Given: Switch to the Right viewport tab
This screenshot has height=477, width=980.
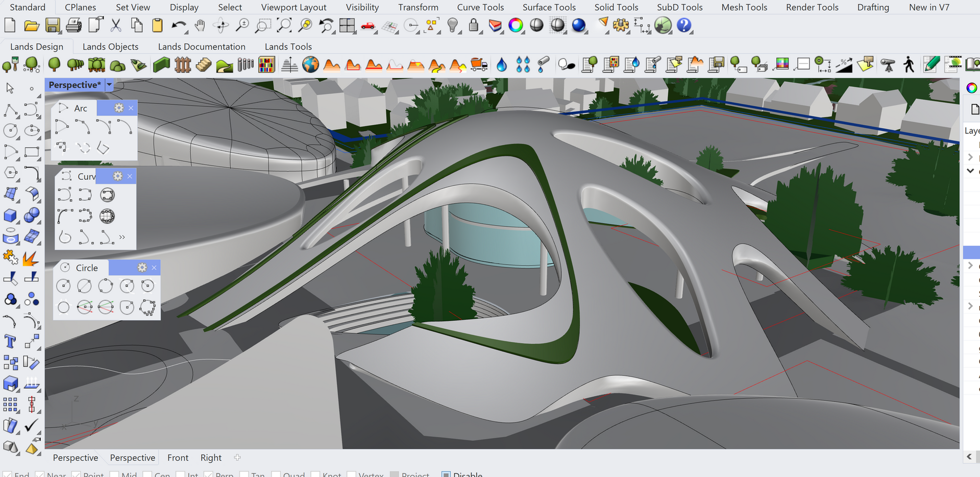Looking at the screenshot, I should click(x=211, y=458).
